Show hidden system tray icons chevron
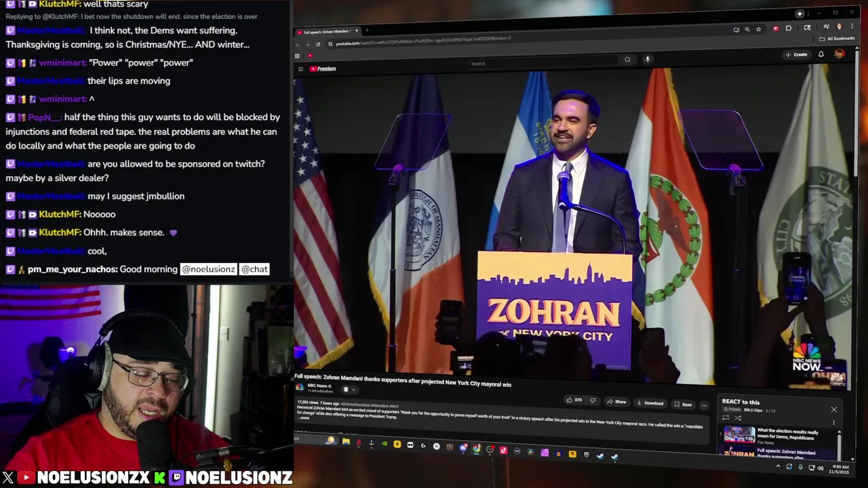868x488 pixels. coord(778,466)
